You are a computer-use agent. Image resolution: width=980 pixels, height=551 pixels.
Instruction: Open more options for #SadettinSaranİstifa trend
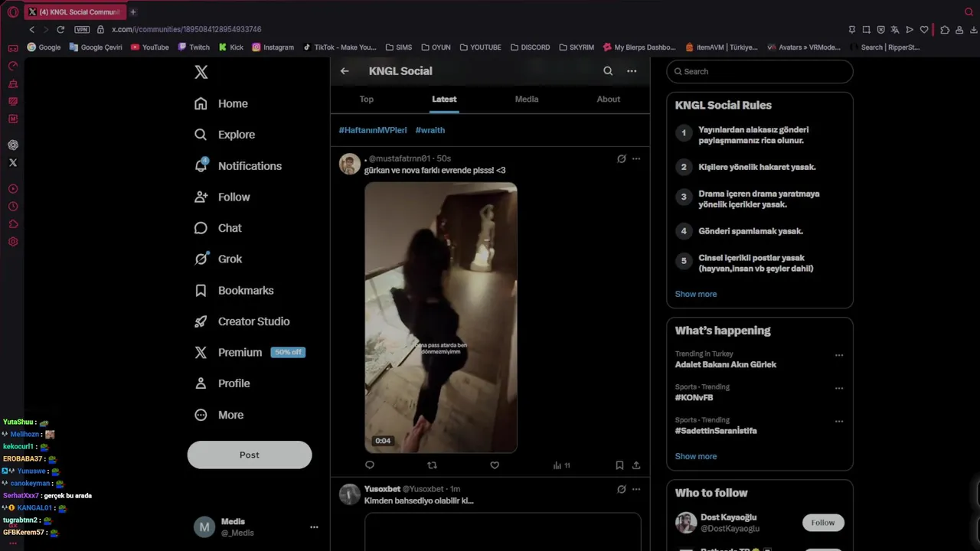click(x=839, y=421)
